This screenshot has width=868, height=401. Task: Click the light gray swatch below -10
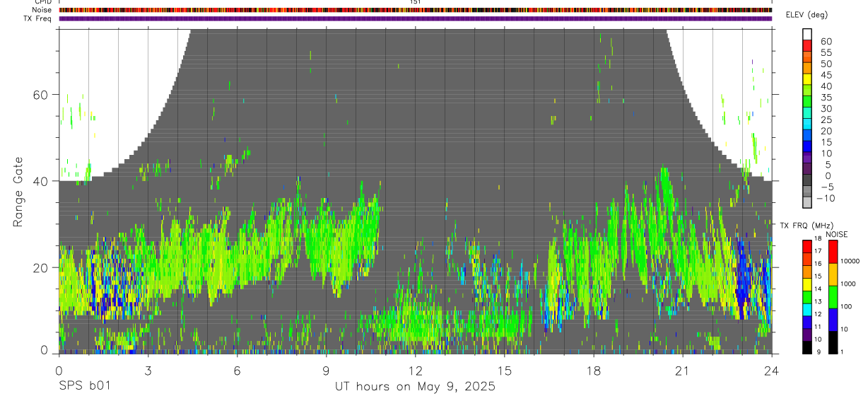point(807,203)
